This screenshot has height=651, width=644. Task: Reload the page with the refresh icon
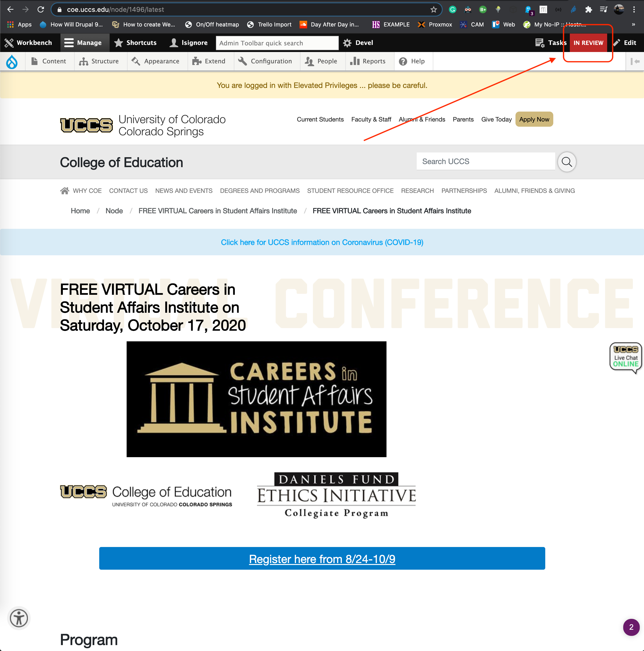tap(41, 9)
